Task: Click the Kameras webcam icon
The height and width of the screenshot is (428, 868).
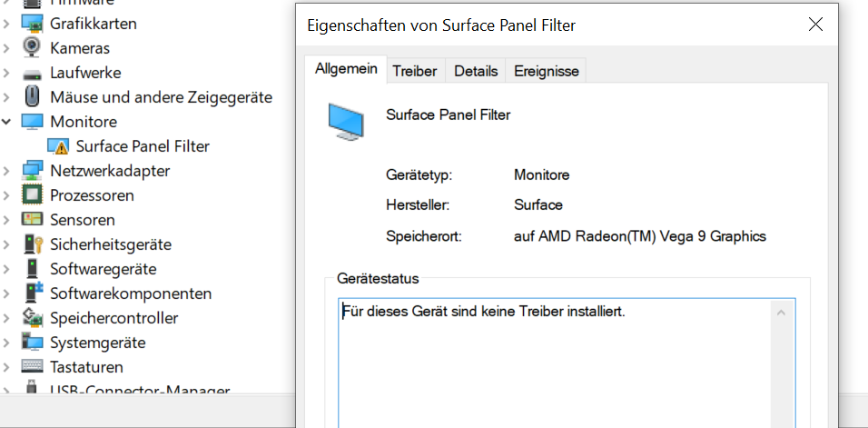Action: 32,47
